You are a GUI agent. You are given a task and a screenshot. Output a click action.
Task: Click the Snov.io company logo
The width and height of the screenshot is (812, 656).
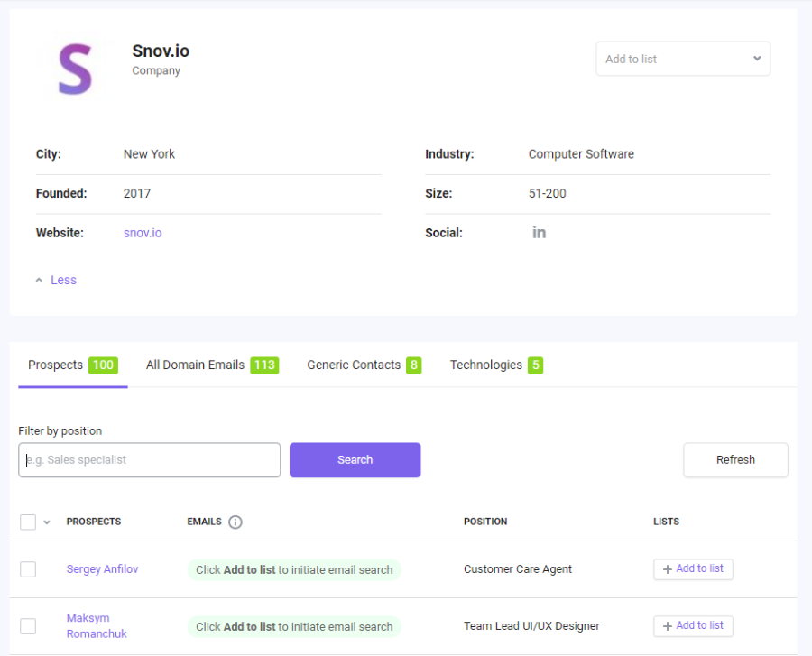point(75,69)
